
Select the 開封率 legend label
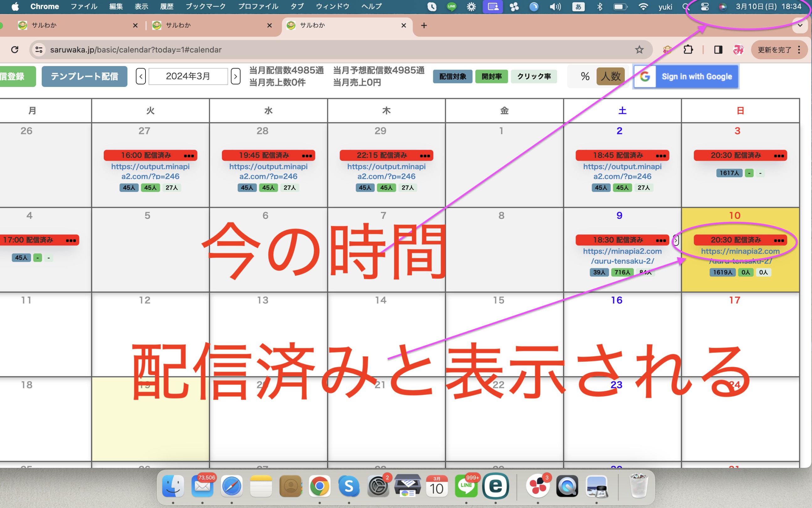[491, 77]
